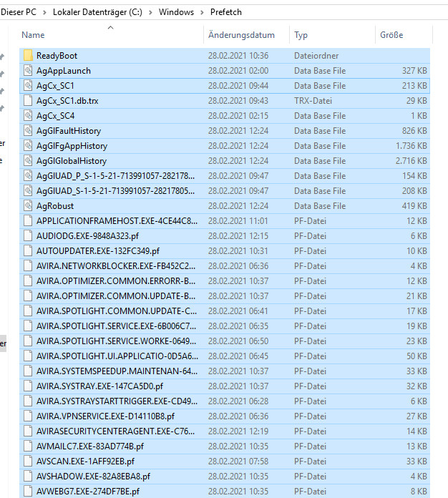Select the AgGlGlobalHistory file icon
The width and height of the screenshot is (448, 498).
[28, 161]
